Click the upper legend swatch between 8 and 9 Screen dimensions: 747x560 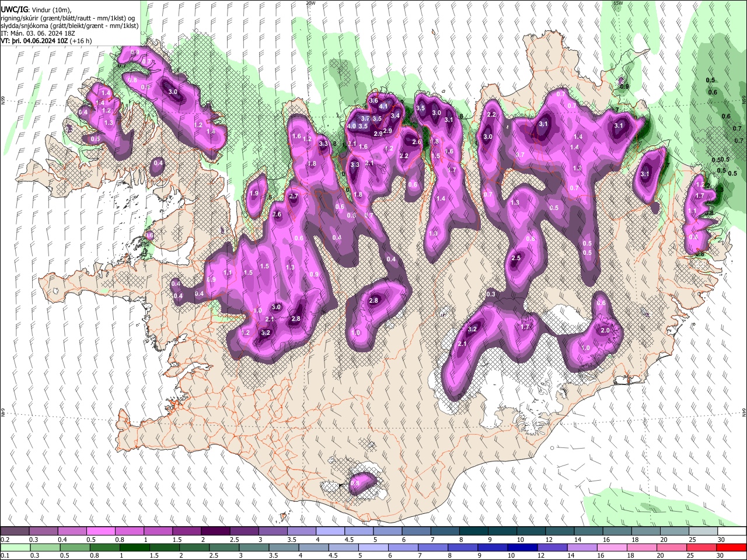pyautogui.click(x=474, y=531)
